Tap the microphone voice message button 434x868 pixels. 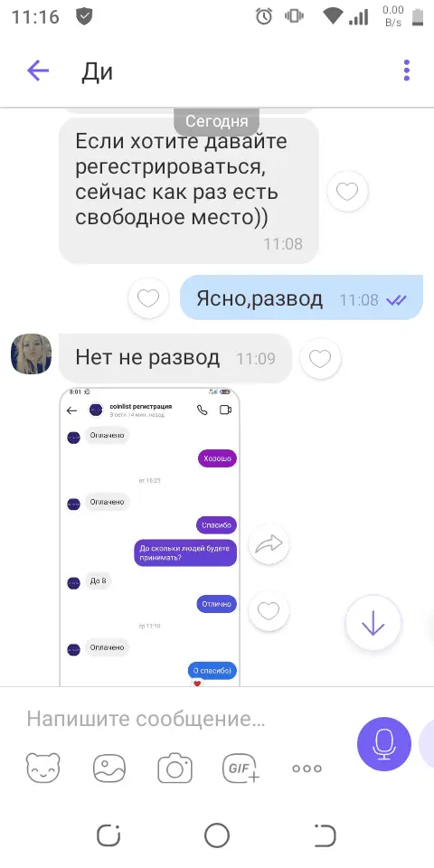[x=384, y=744]
